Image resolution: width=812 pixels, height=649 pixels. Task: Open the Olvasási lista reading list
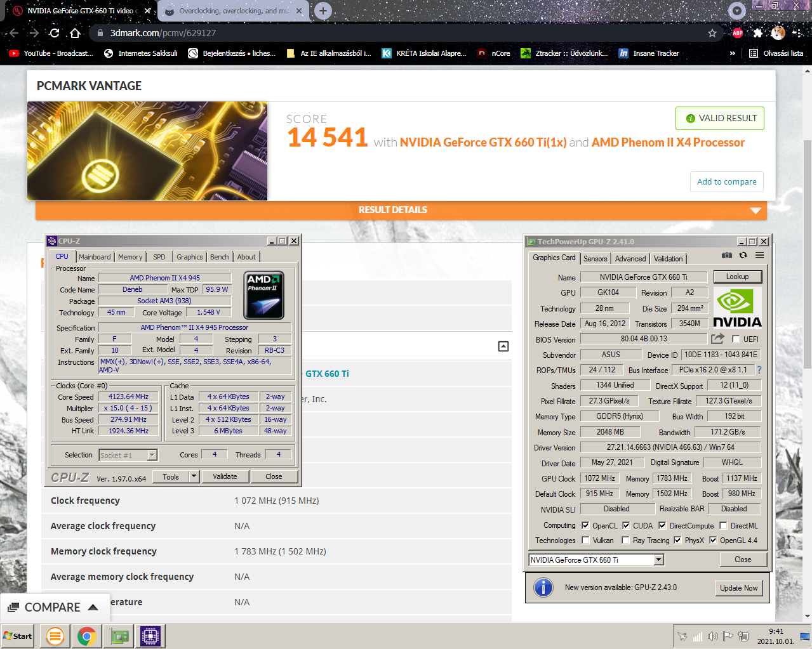coord(776,53)
